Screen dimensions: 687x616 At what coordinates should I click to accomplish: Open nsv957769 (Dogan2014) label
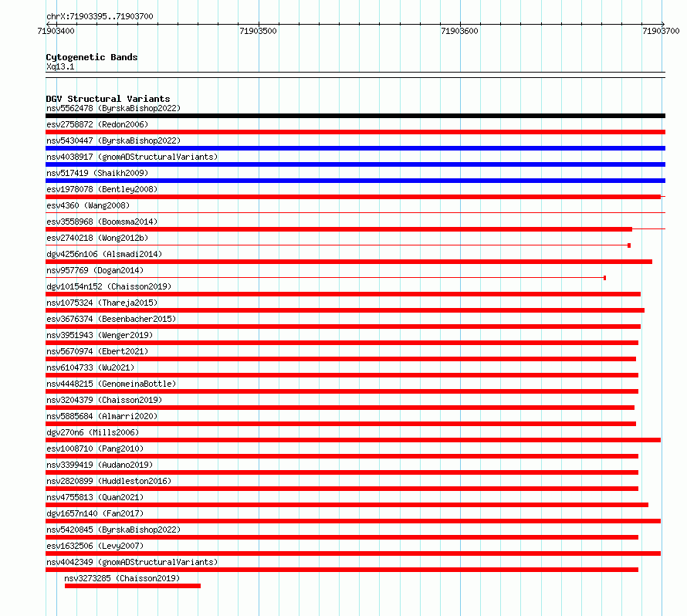point(95,270)
